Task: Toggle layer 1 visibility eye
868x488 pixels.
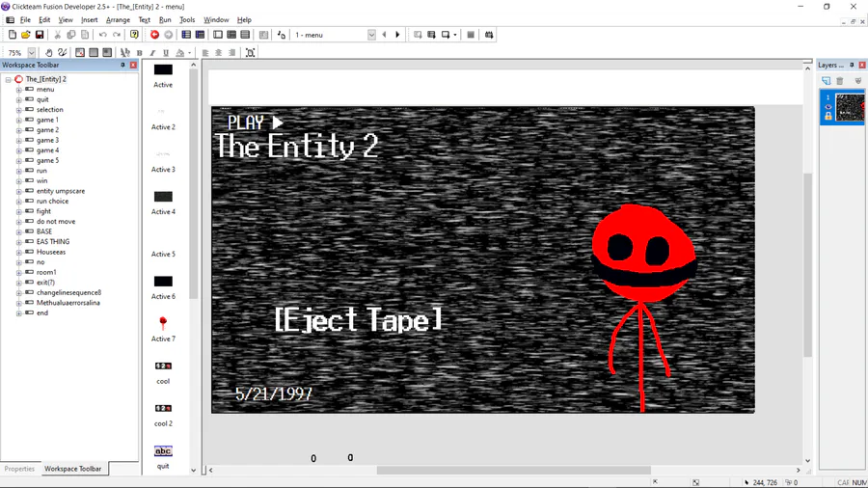Action: (828, 107)
